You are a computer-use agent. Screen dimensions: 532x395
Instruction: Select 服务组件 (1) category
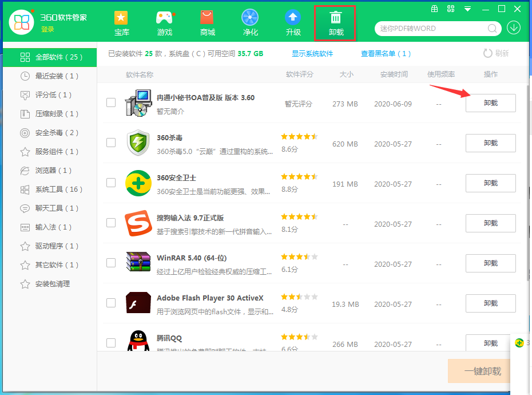[50, 152]
